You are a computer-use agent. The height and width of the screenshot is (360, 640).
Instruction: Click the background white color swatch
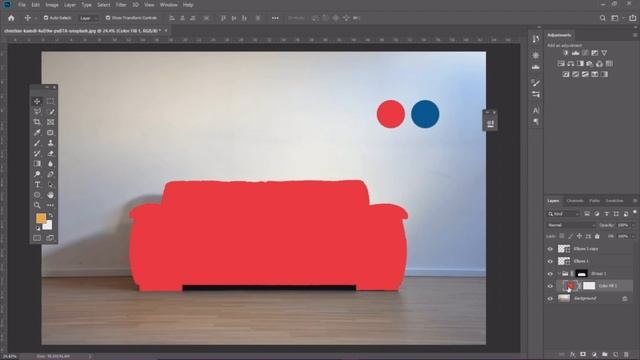(x=48, y=226)
